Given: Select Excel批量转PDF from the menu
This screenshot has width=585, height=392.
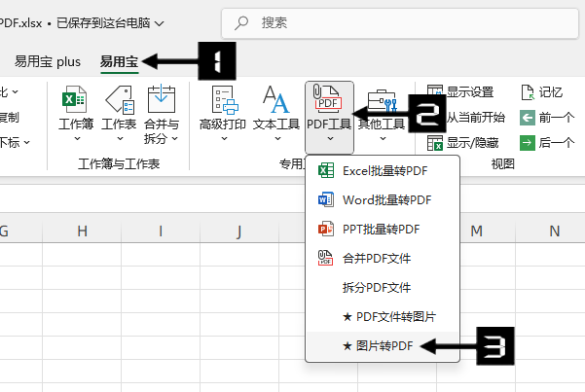Looking at the screenshot, I should (374, 171).
